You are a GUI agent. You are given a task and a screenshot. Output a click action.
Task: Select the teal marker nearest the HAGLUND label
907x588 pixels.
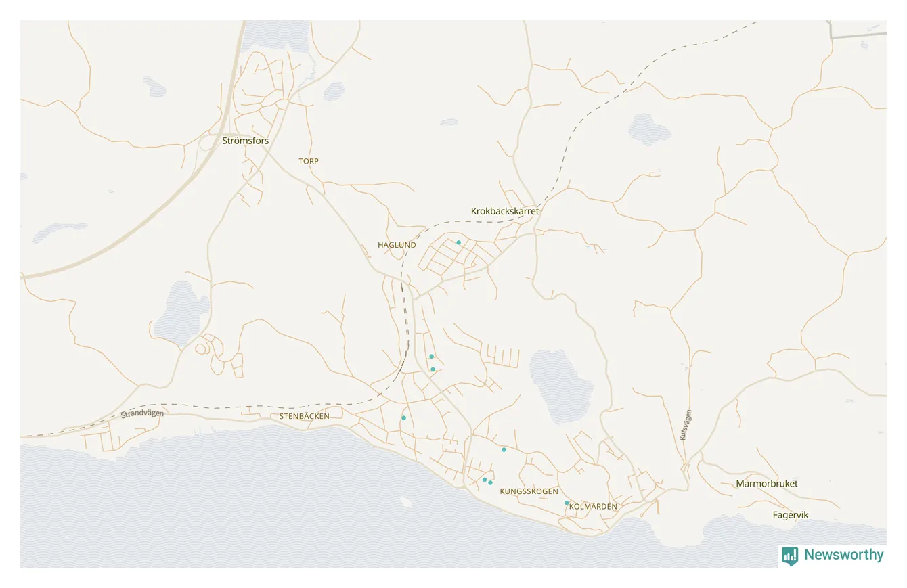458,242
